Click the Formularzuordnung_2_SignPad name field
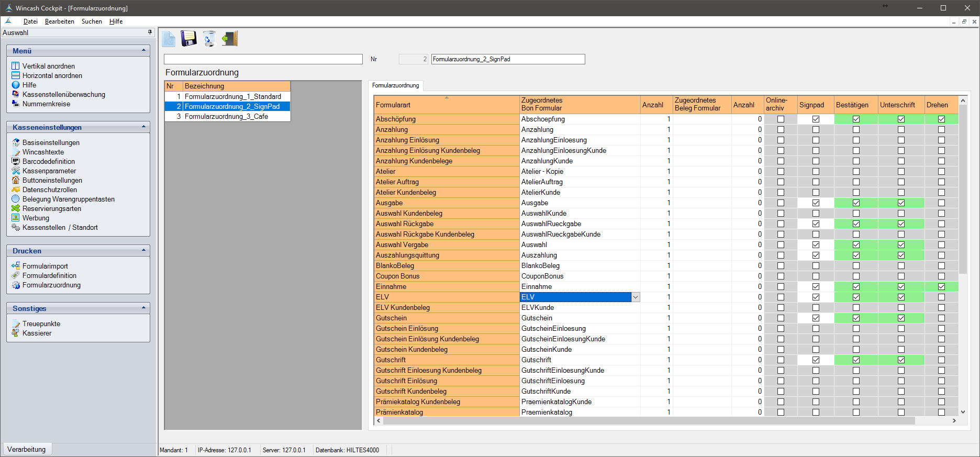Image resolution: width=980 pixels, height=457 pixels. [507, 59]
